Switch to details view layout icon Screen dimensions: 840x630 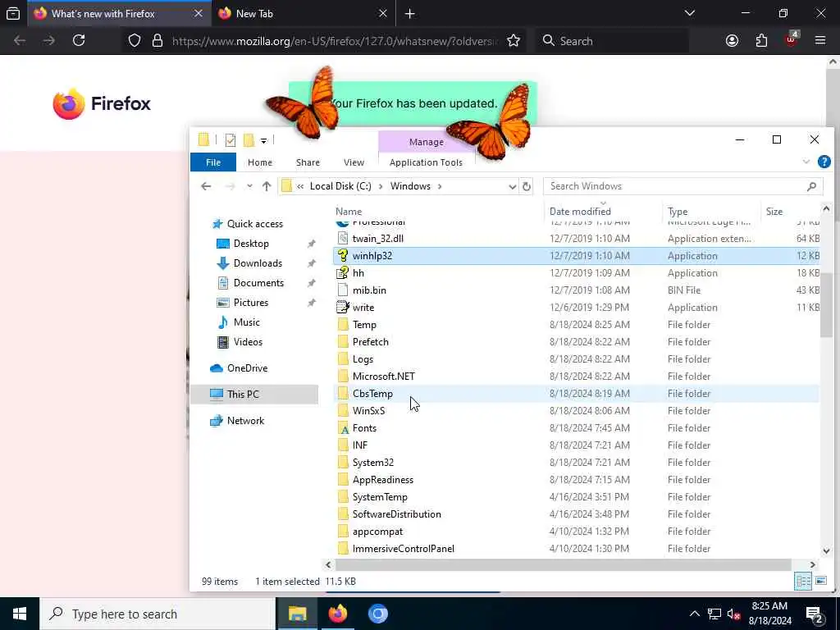pyautogui.click(x=803, y=582)
